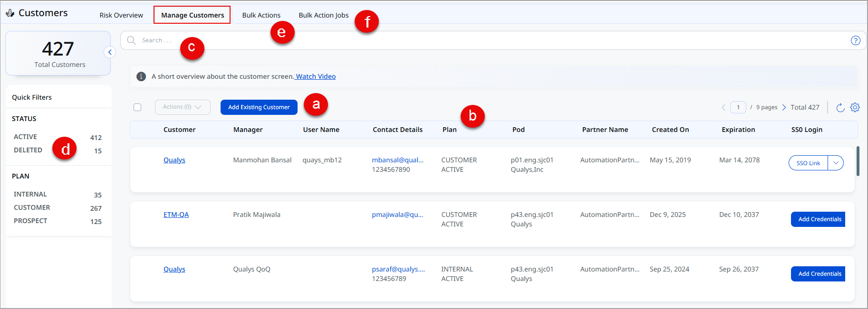Expand the SSO Link dropdown arrow
This screenshot has width=868, height=309.
(x=836, y=163)
